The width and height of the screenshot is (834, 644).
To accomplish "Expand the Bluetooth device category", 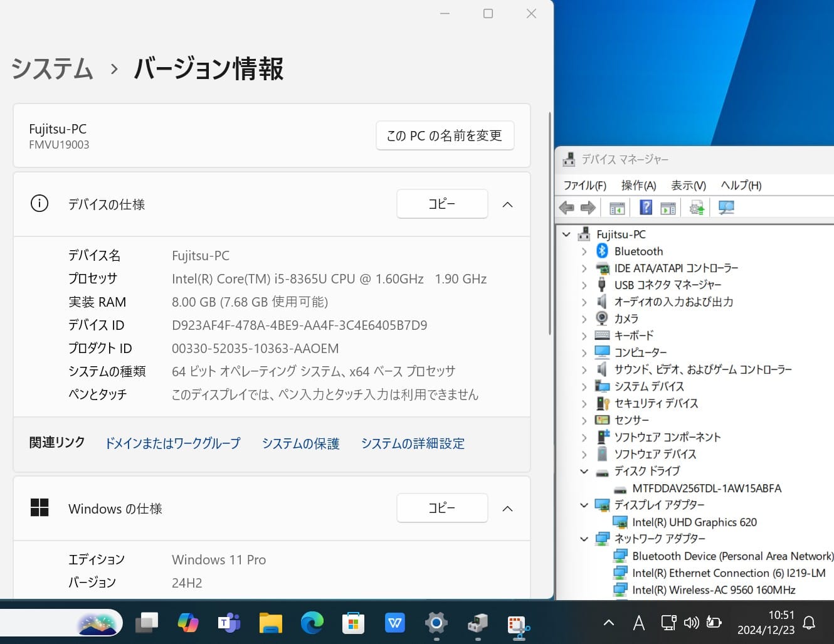I will [584, 251].
